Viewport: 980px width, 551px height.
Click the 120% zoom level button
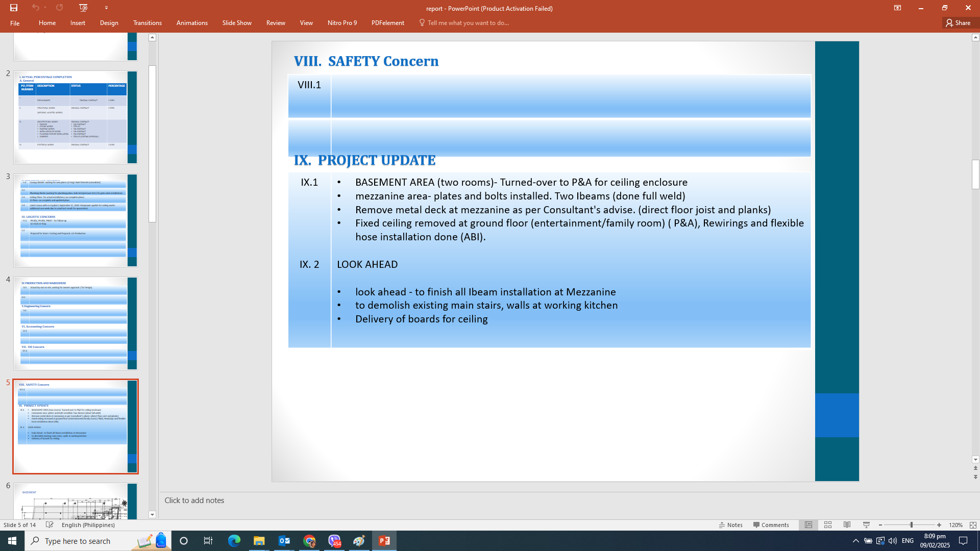(x=955, y=525)
